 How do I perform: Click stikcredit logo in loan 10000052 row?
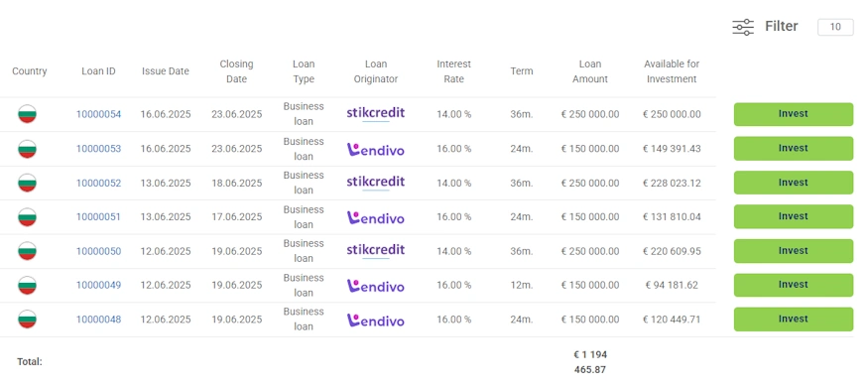tap(375, 184)
